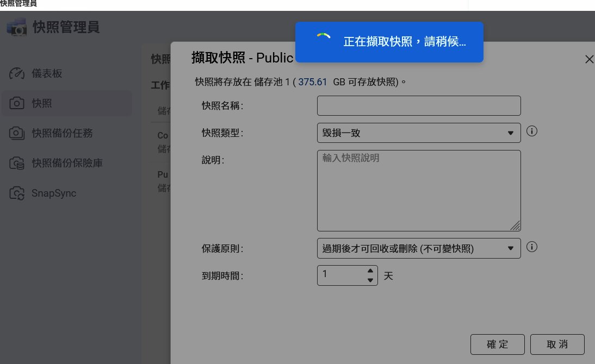Show info for 快照類型 field
This screenshot has height=364, width=595.
click(532, 131)
